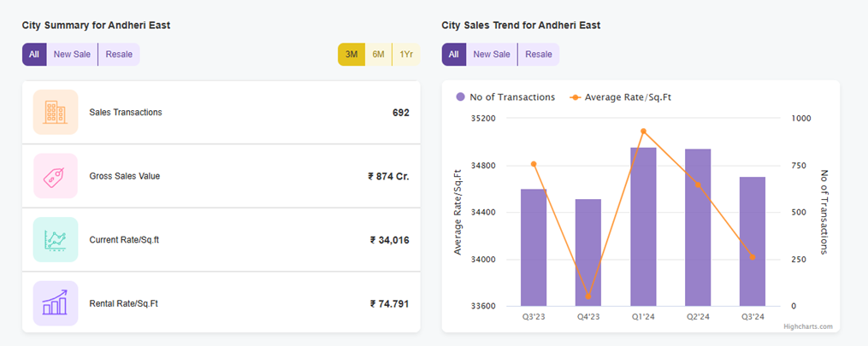
Task: Toggle the Average Rate/Sq.Ft legend series
Action: point(620,97)
